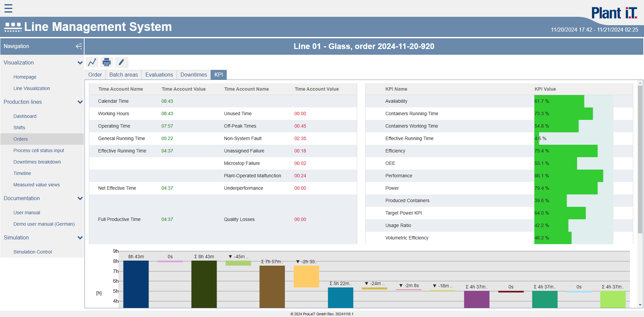644x317 pixels.
Task: Select the pencil edit icon
Action: pyautogui.click(x=121, y=62)
